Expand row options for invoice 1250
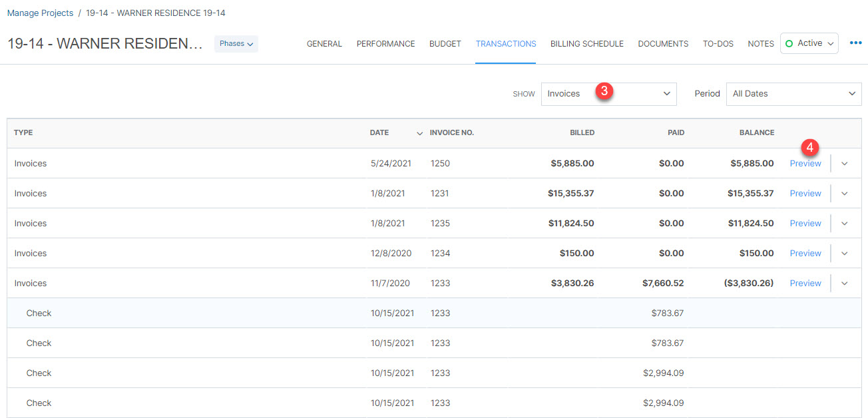 click(x=845, y=164)
